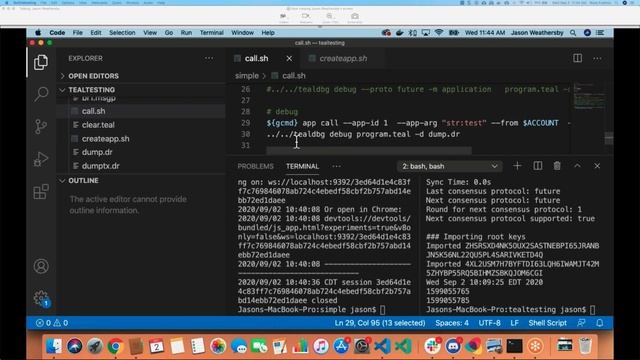Open Explorer more actions menu
Screen dimensions: 640x360
pos(209,58)
